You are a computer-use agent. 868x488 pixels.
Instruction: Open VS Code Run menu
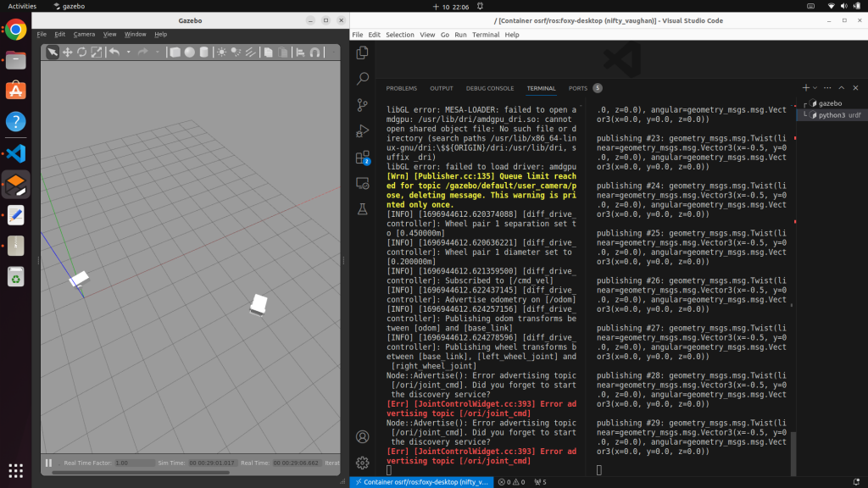(460, 34)
